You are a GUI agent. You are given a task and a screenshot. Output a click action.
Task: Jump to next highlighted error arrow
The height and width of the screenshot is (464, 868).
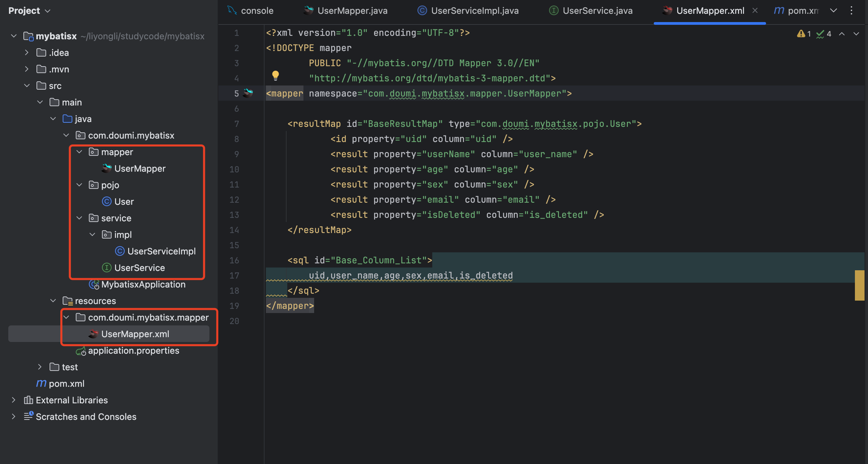tap(856, 34)
